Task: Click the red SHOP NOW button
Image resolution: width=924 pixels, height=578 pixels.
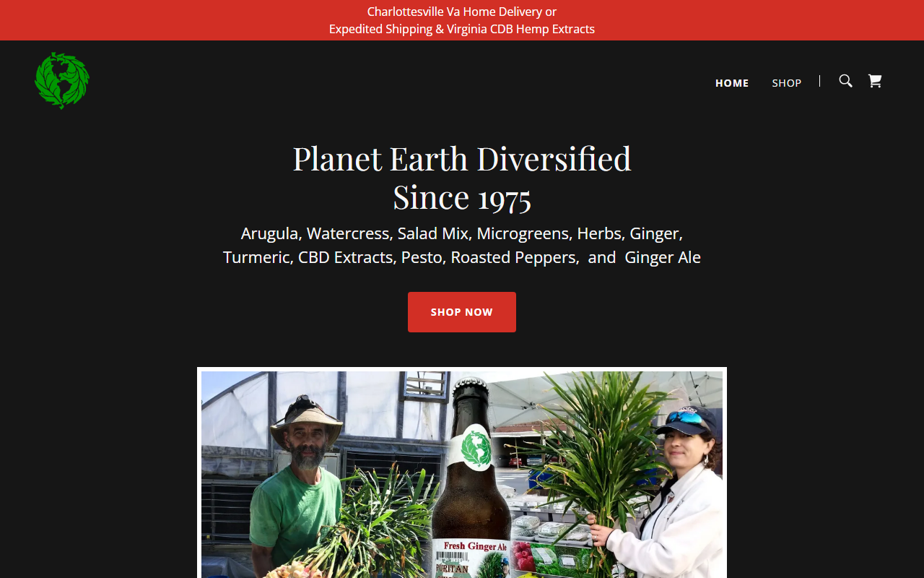Action: (x=462, y=312)
